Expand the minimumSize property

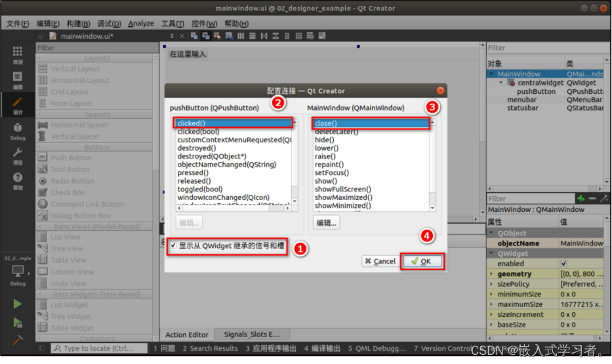click(x=491, y=294)
